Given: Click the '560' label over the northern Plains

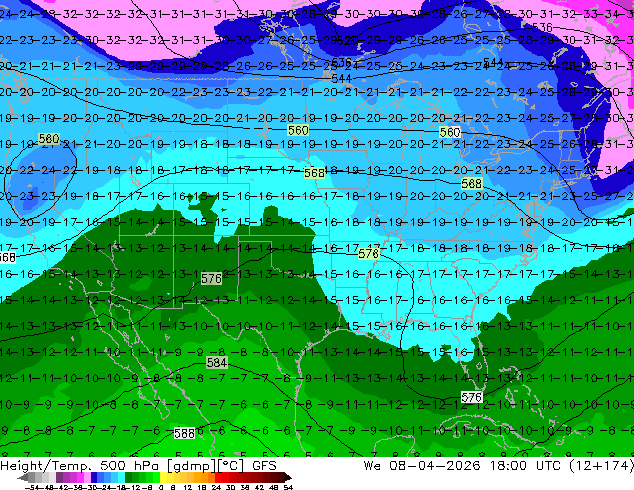Looking at the screenshot, I should coord(298,130).
